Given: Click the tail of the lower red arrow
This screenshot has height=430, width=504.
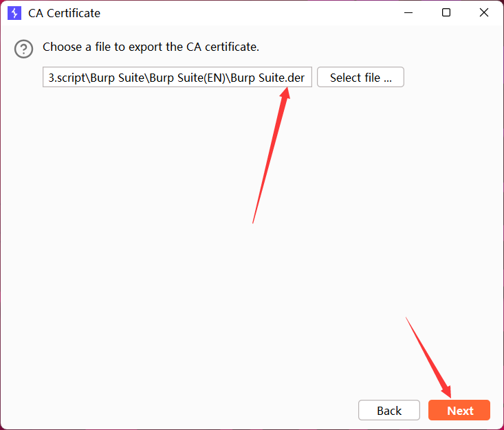Looking at the screenshot, I should click(x=407, y=319).
